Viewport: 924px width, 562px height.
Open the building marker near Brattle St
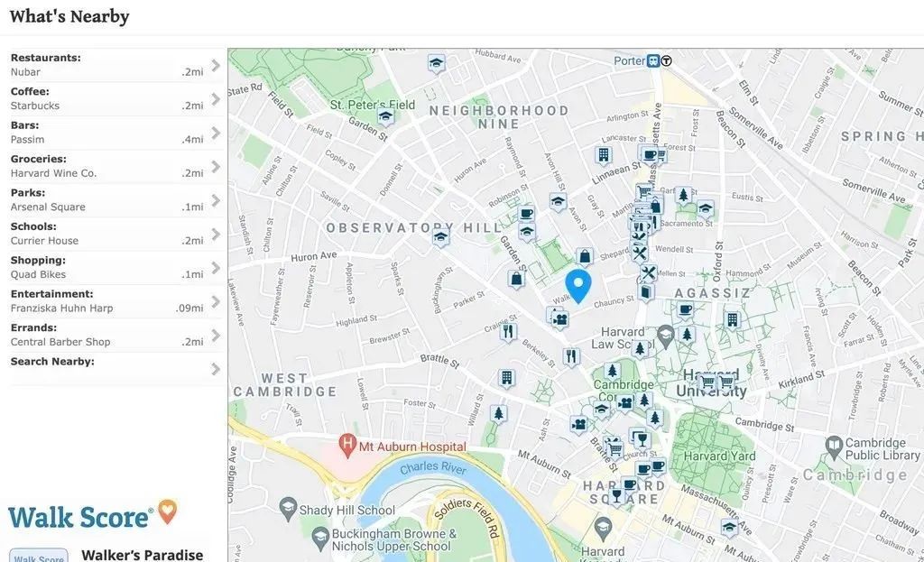(506, 378)
